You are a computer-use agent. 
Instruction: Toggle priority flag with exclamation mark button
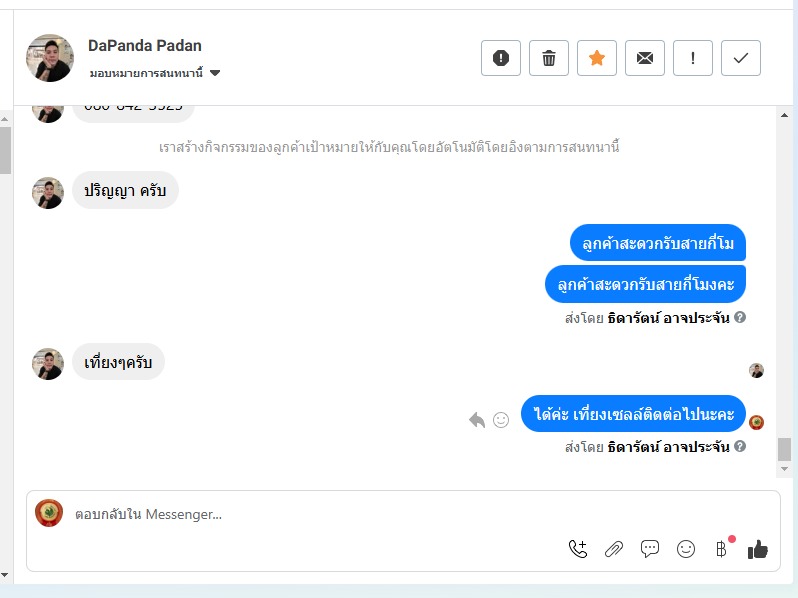693,58
